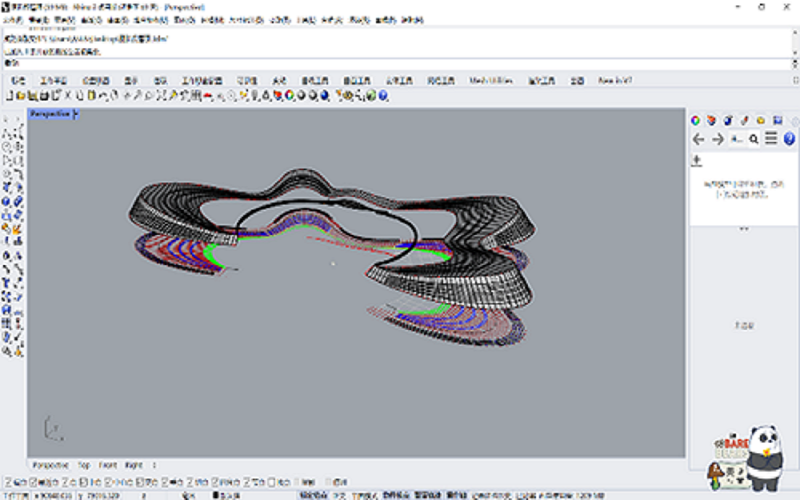Open the Edit menu in menu bar
Viewport: 800px width, 500px height.
click(38, 20)
